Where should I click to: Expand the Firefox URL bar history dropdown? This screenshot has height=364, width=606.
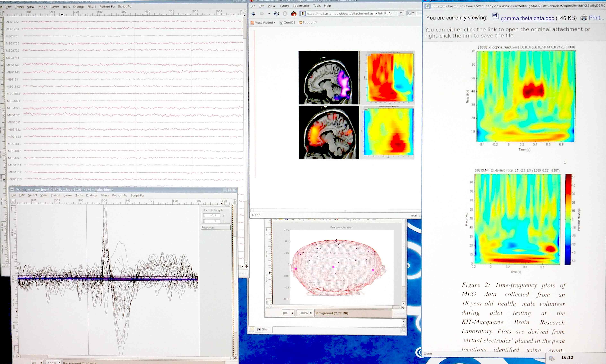(401, 13)
